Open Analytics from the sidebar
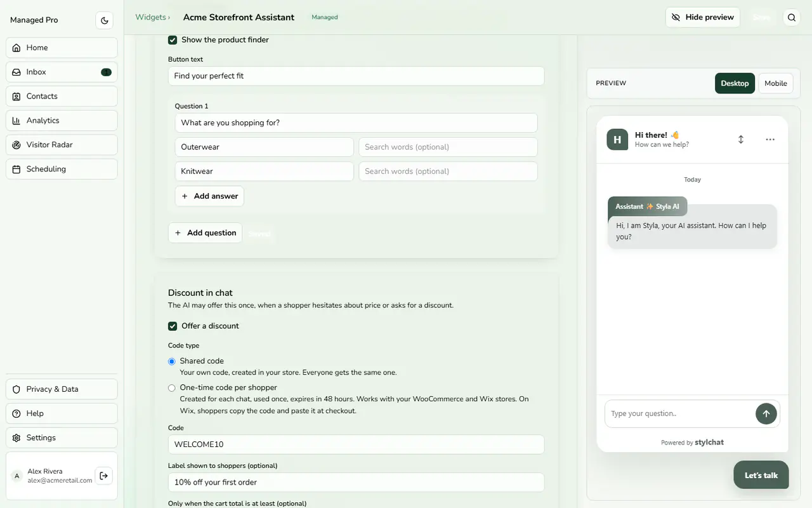 (x=62, y=121)
